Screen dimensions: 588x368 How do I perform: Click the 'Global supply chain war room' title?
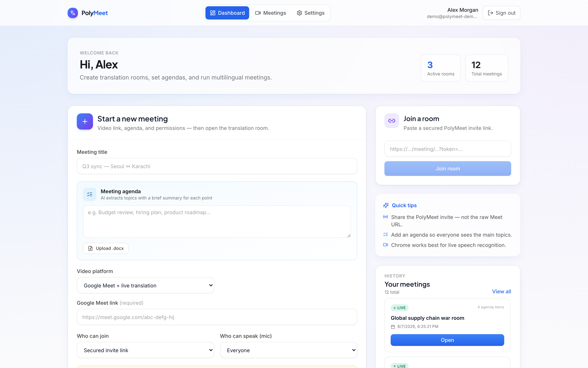(427, 318)
